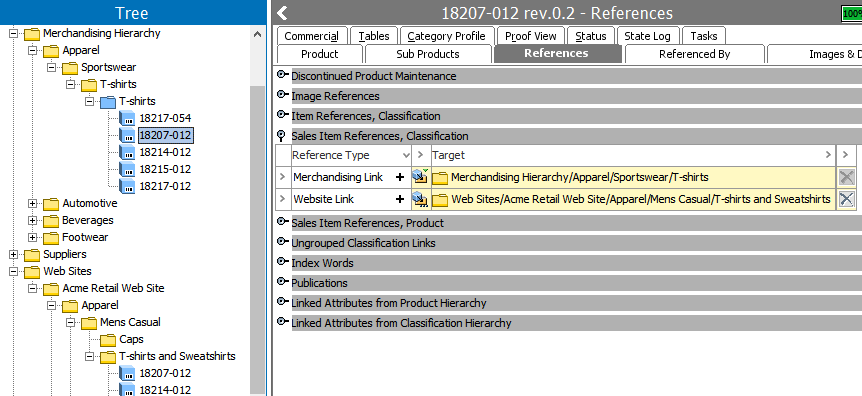Expand the Suppliers tree node
Image resolution: width=862 pixels, height=396 pixels.
[x=14, y=255]
